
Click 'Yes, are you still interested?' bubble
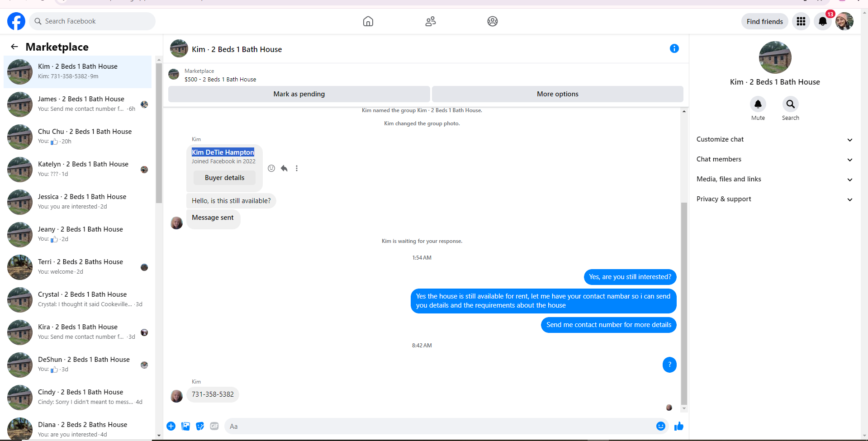(630, 277)
